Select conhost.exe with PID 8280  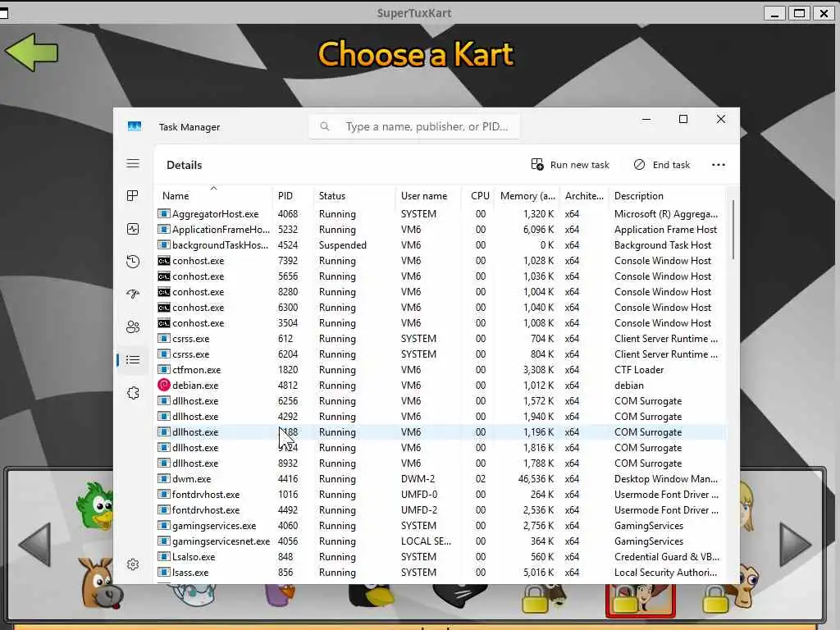199,292
